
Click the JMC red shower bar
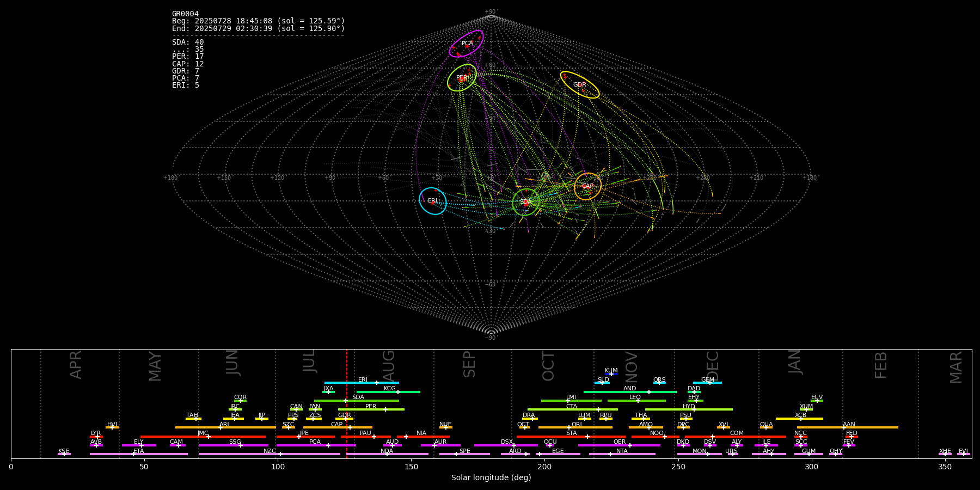click(x=203, y=437)
